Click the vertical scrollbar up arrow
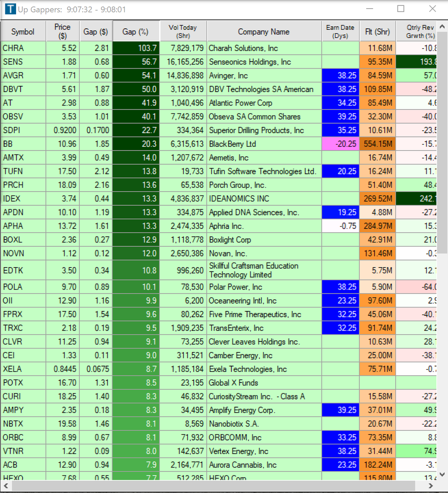This screenshot has height=493, width=448. pos(442,27)
